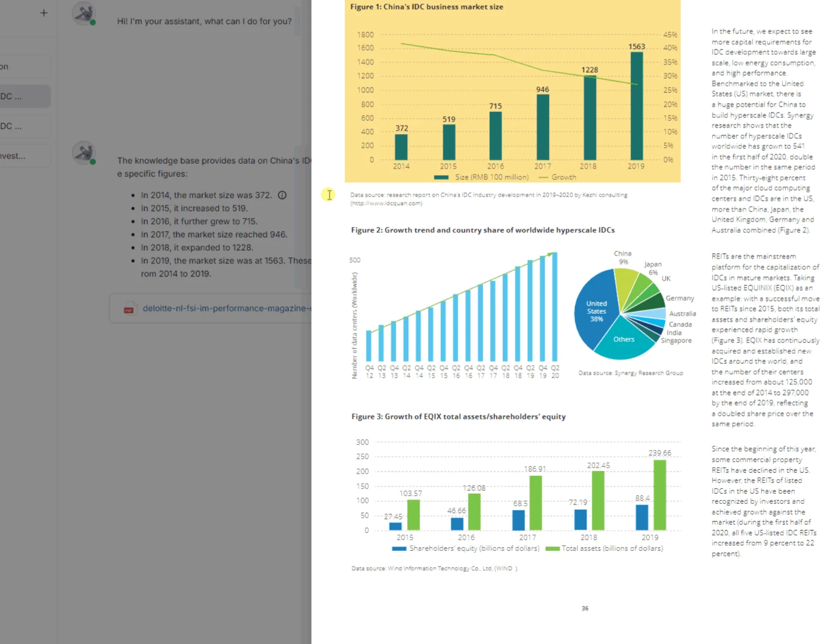Click assistant avatar beside the knowledge base answer
Image resolution: width=840 pixels, height=644 pixels.
point(83,153)
